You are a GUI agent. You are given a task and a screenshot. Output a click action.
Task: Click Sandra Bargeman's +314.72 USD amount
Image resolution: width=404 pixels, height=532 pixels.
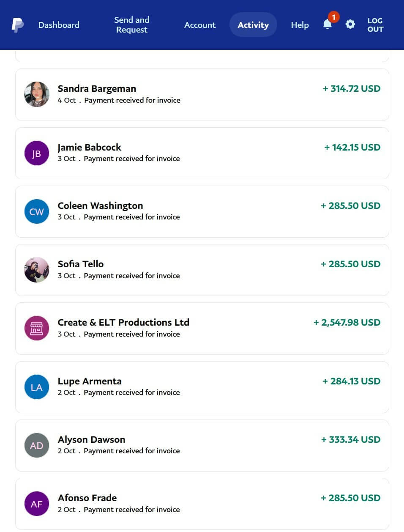click(x=351, y=88)
